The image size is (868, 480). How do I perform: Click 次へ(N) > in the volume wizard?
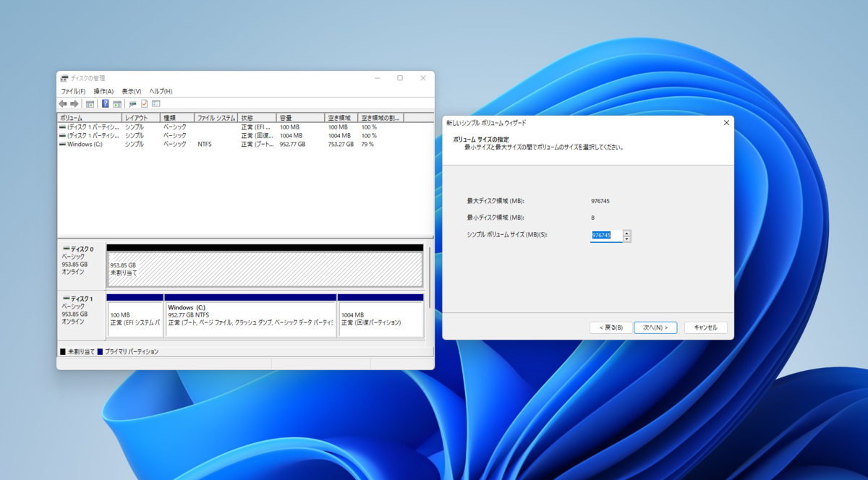655,327
